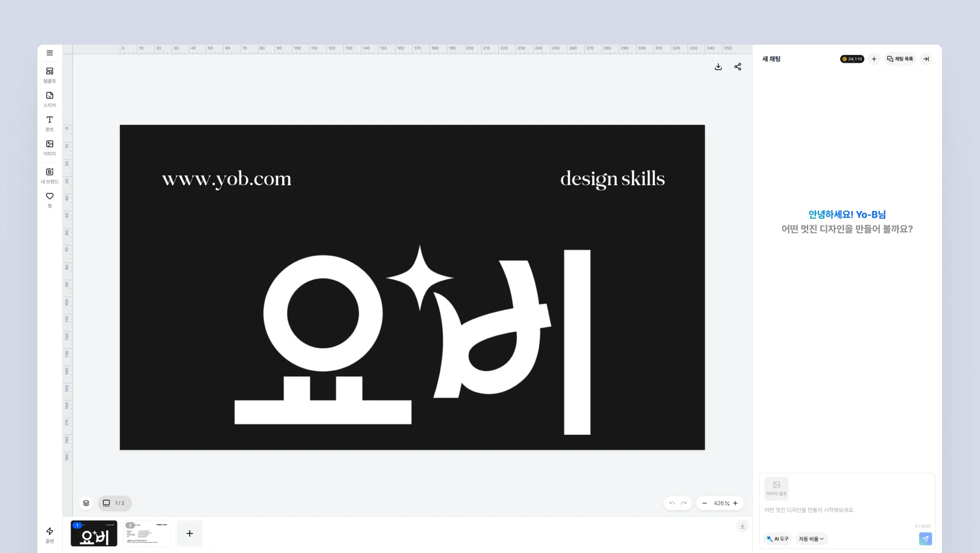
Task: Open the 스티커 sticker panel
Action: [x=49, y=99]
